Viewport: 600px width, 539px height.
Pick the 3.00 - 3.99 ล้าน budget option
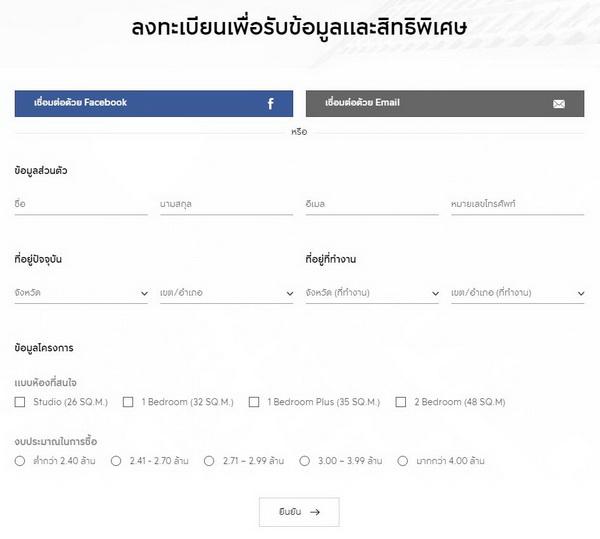pyautogui.click(x=306, y=461)
